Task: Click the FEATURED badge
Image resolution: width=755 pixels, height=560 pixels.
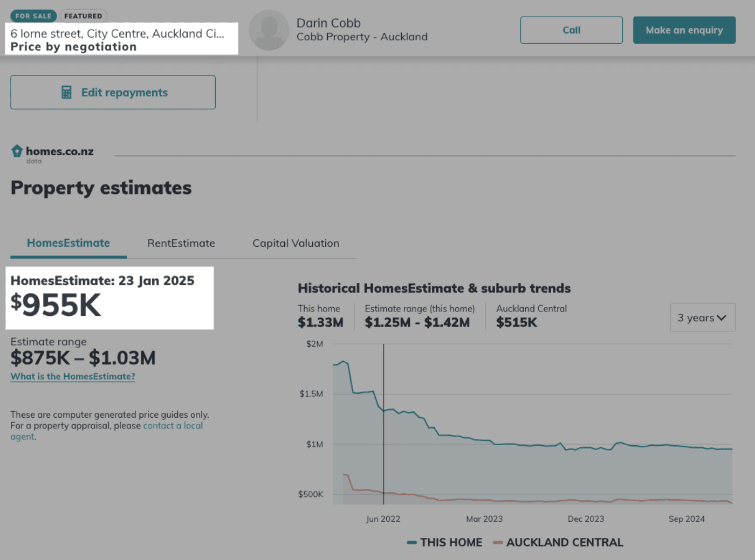Action: 83,16
